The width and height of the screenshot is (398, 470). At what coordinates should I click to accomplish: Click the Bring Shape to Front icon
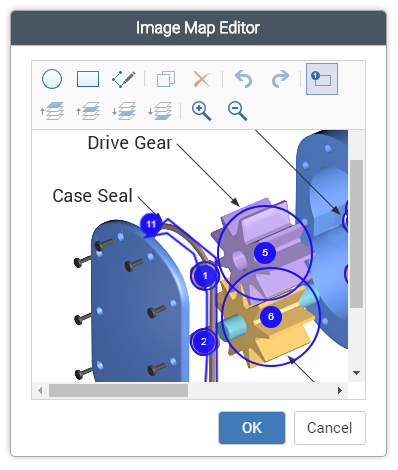click(52, 111)
